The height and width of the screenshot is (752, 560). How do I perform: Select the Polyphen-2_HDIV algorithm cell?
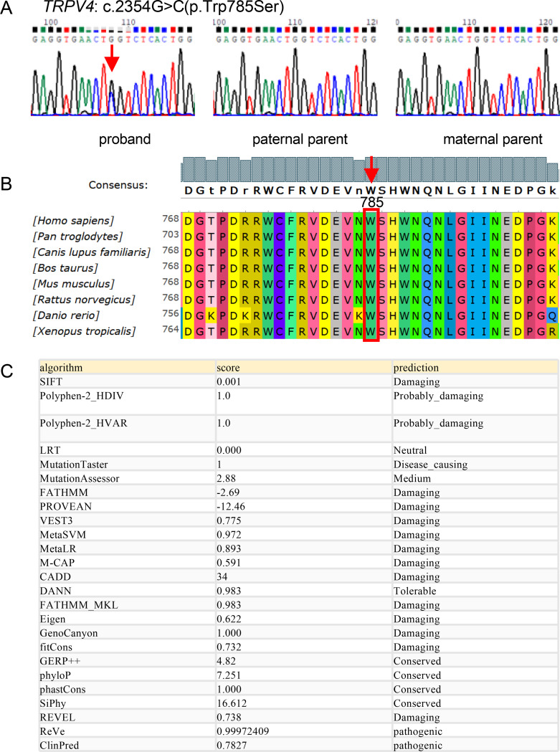pyautogui.click(x=127, y=401)
